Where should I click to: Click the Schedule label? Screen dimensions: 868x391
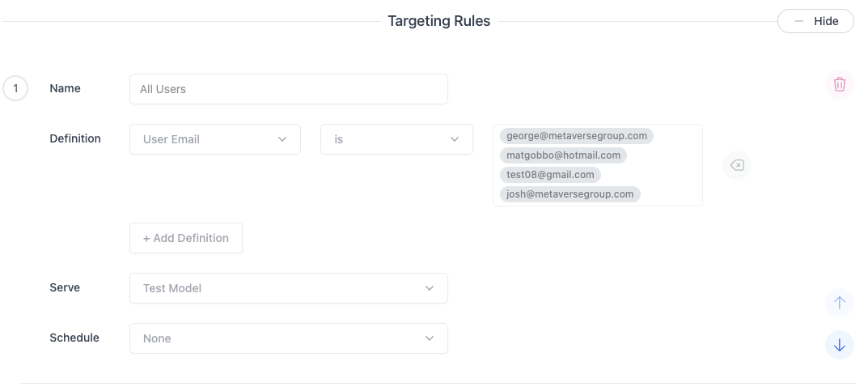pyautogui.click(x=74, y=338)
